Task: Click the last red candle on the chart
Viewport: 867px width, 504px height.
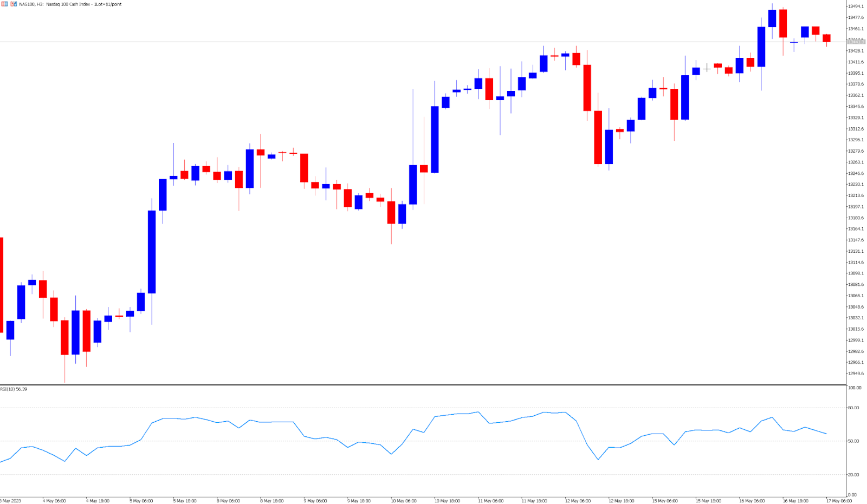Action: 826,38
